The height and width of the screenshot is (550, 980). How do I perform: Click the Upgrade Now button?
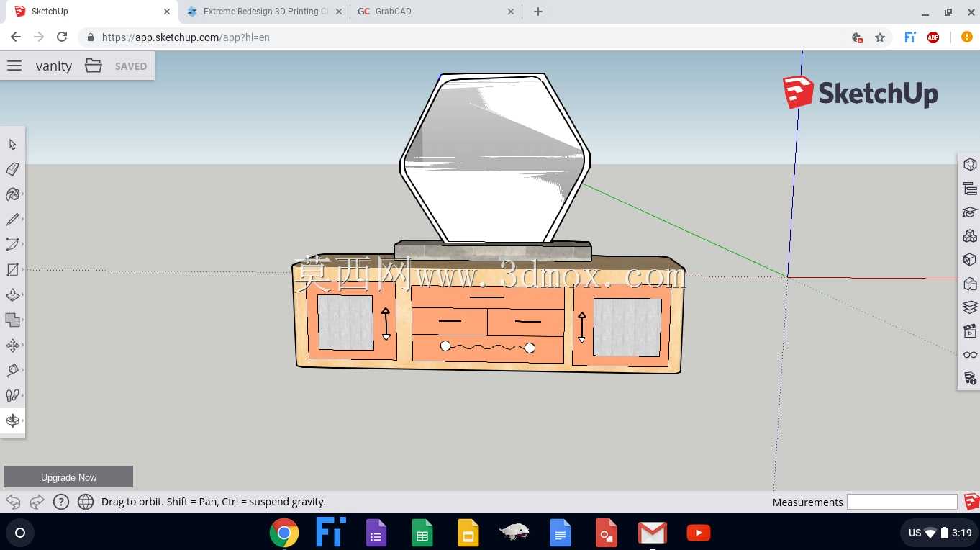coord(68,477)
